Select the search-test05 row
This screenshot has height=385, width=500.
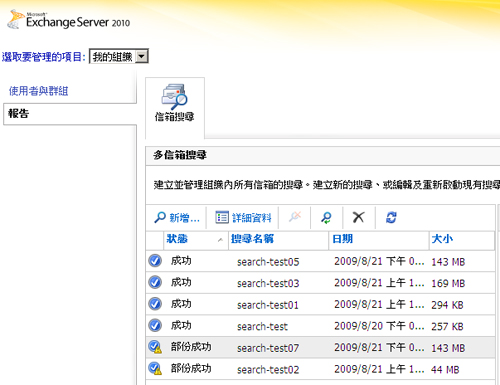[x=321, y=261]
